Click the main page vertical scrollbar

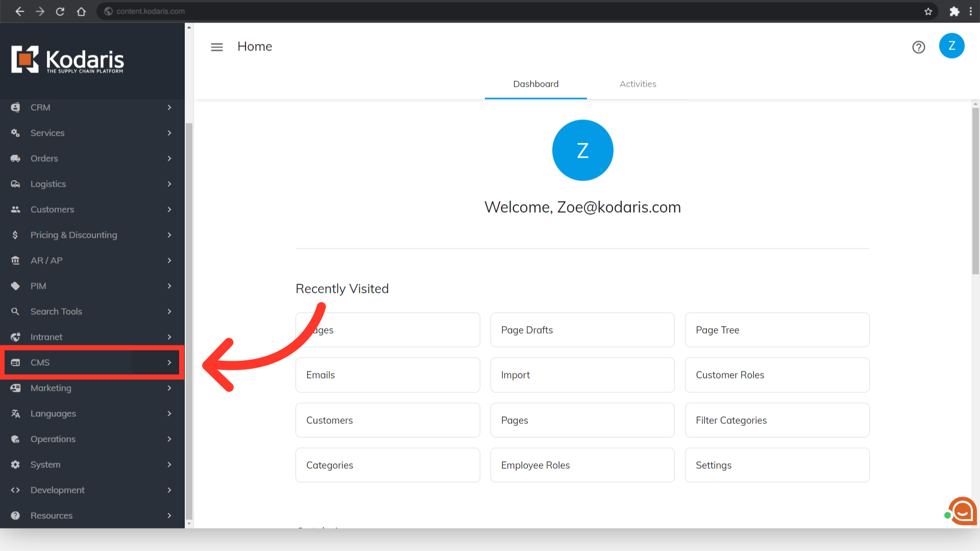click(x=975, y=191)
